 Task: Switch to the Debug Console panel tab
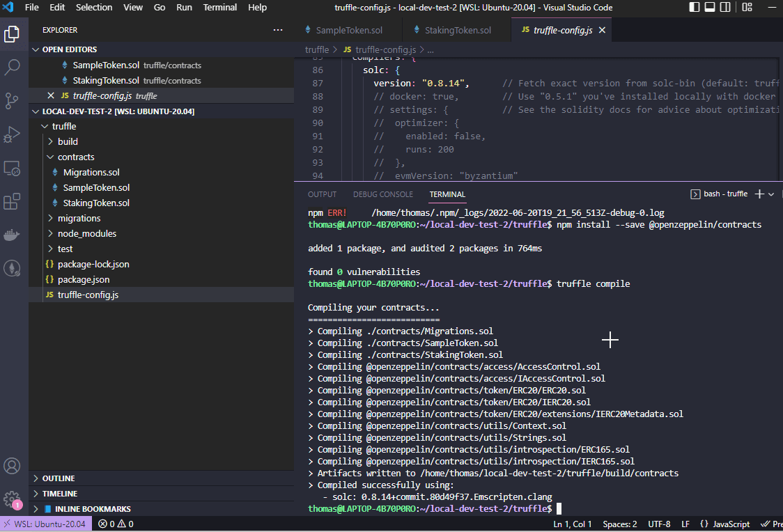click(383, 194)
